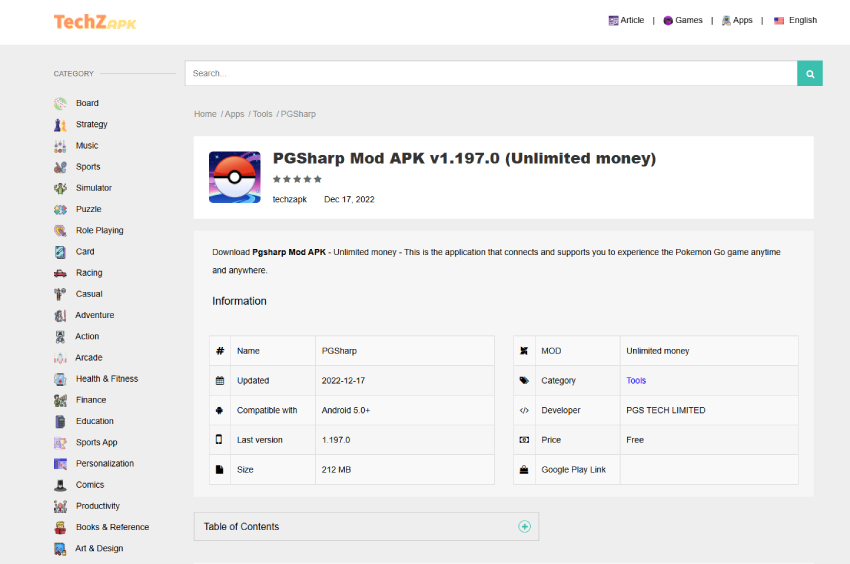Open the Apps menu in header
Screen dimensions: 850x564
click(737, 20)
